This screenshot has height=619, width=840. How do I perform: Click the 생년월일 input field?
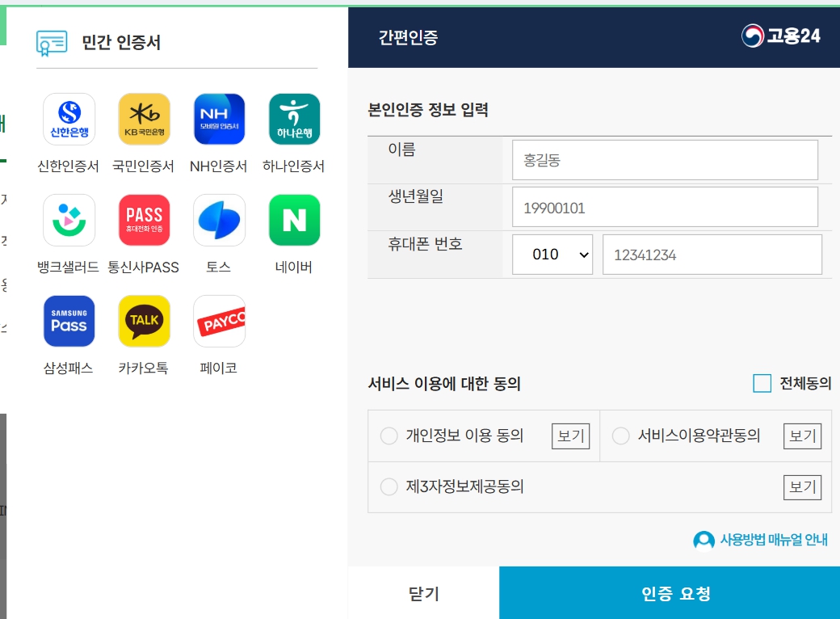click(665, 207)
